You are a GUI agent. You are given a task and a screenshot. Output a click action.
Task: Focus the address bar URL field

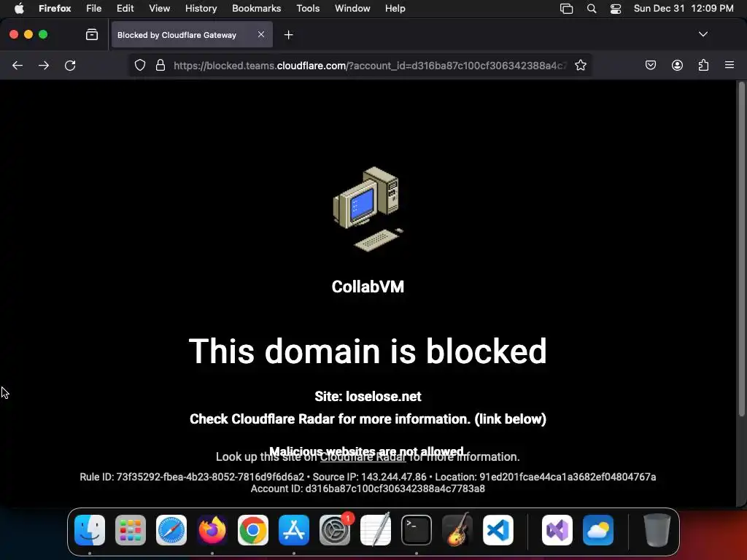click(370, 66)
